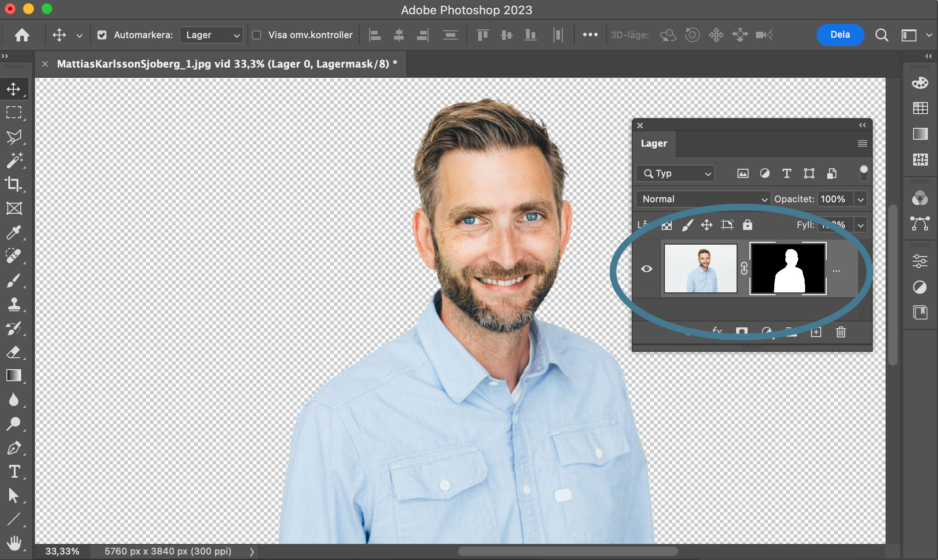938x560 pixels.
Task: Expand the Move tool preset picker
Action: (80, 35)
